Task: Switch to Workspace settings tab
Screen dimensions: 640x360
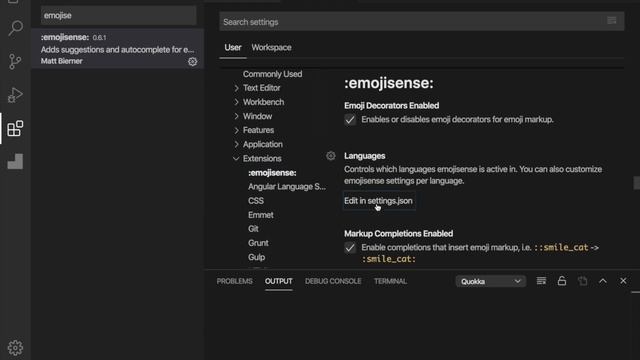Action: click(271, 47)
